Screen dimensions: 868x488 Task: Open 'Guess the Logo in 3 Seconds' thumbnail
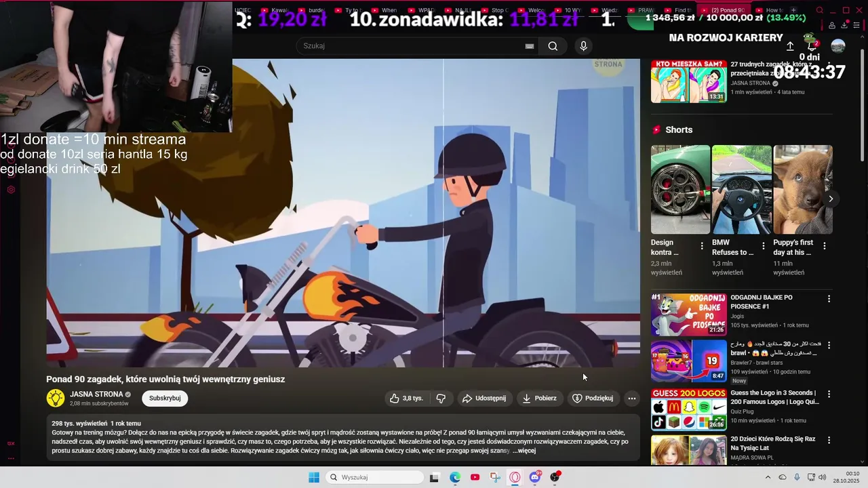[x=688, y=409]
